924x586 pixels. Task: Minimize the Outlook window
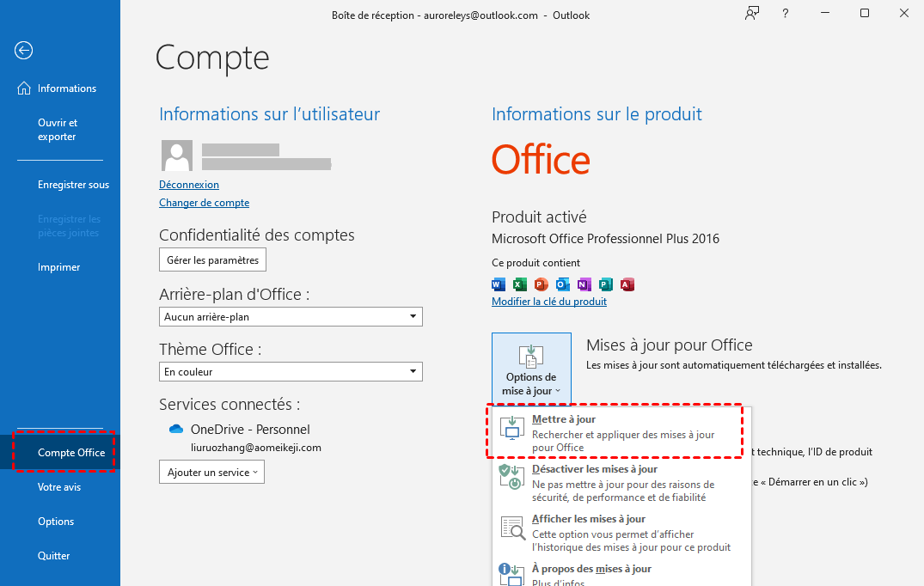[x=825, y=13]
